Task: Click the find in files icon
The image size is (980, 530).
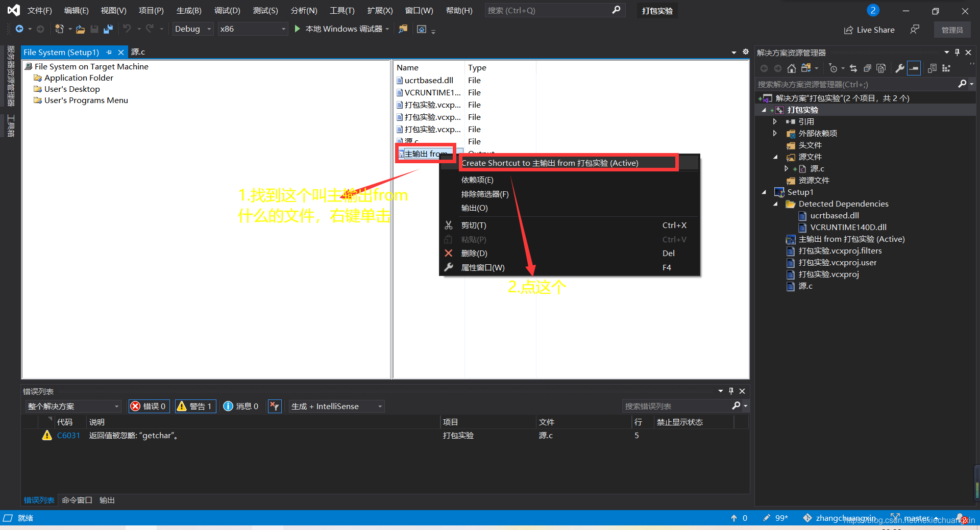Action: tap(403, 29)
